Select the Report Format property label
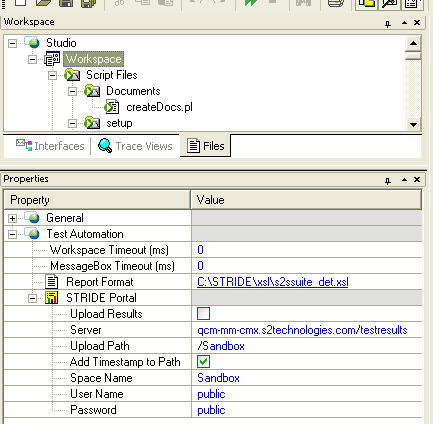 pyautogui.click(x=100, y=282)
